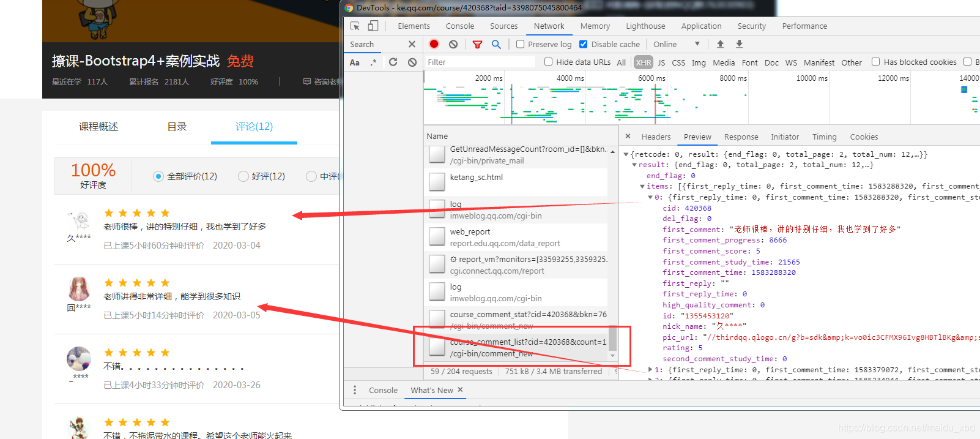Open network search magnifier icon
The image size is (980, 439).
pos(496,44)
